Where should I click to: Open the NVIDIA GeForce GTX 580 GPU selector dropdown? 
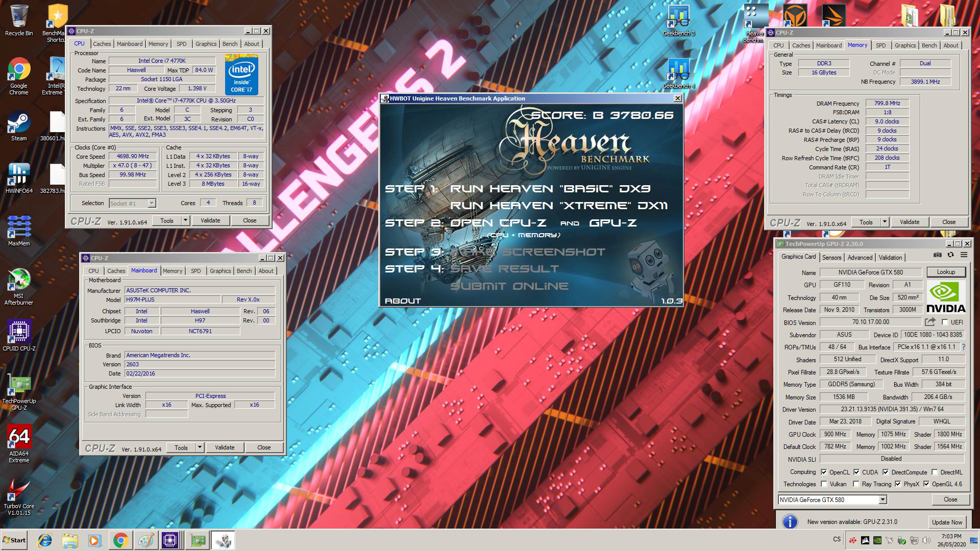pyautogui.click(x=883, y=500)
